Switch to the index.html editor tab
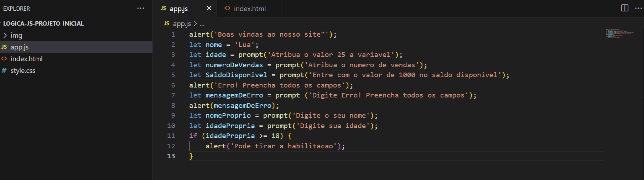644x180 pixels. click(250, 9)
